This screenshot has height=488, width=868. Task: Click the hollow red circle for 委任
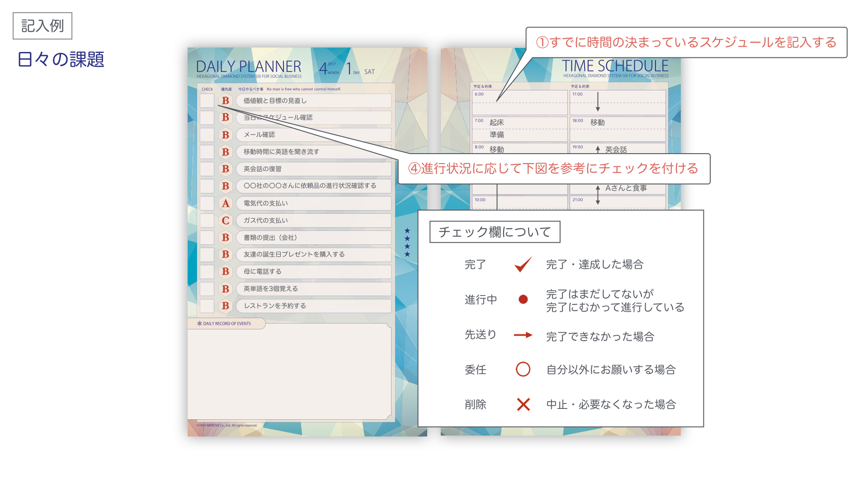[x=523, y=369]
